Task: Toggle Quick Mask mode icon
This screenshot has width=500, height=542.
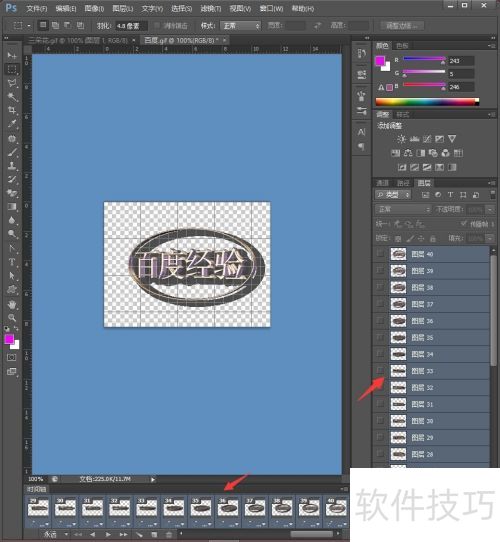Action: pyautogui.click(x=11, y=357)
